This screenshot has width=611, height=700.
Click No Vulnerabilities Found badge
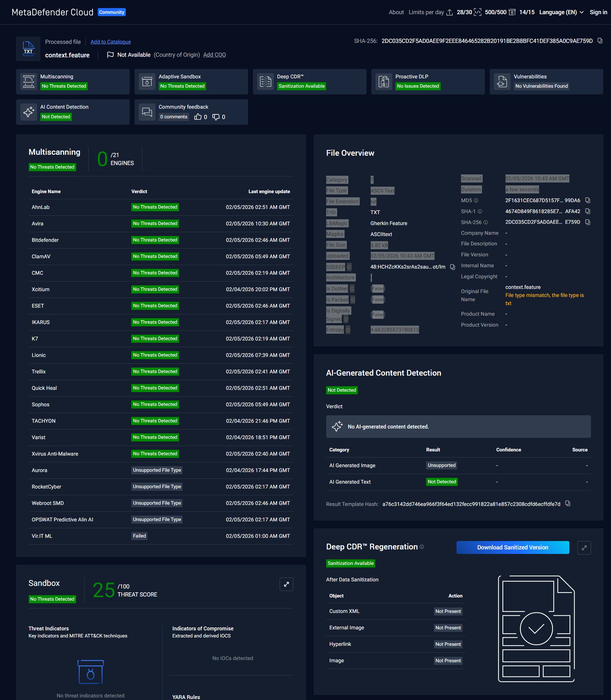[541, 86]
